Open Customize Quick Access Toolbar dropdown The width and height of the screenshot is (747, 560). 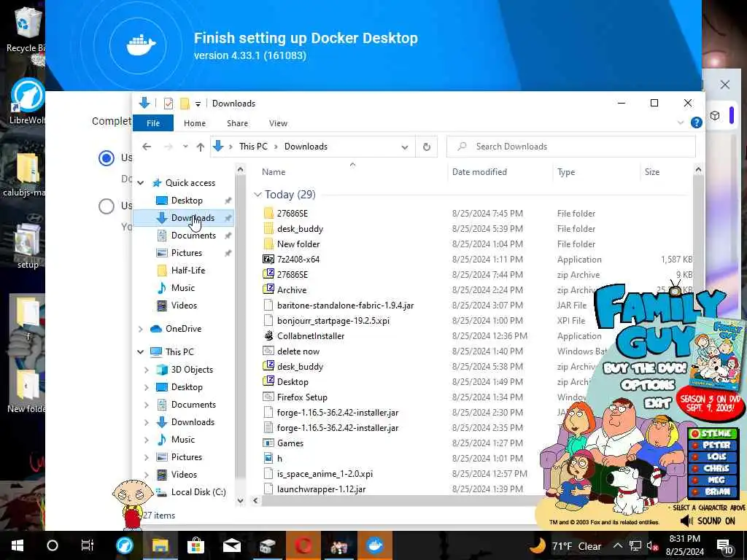click(x=198, y=104)
